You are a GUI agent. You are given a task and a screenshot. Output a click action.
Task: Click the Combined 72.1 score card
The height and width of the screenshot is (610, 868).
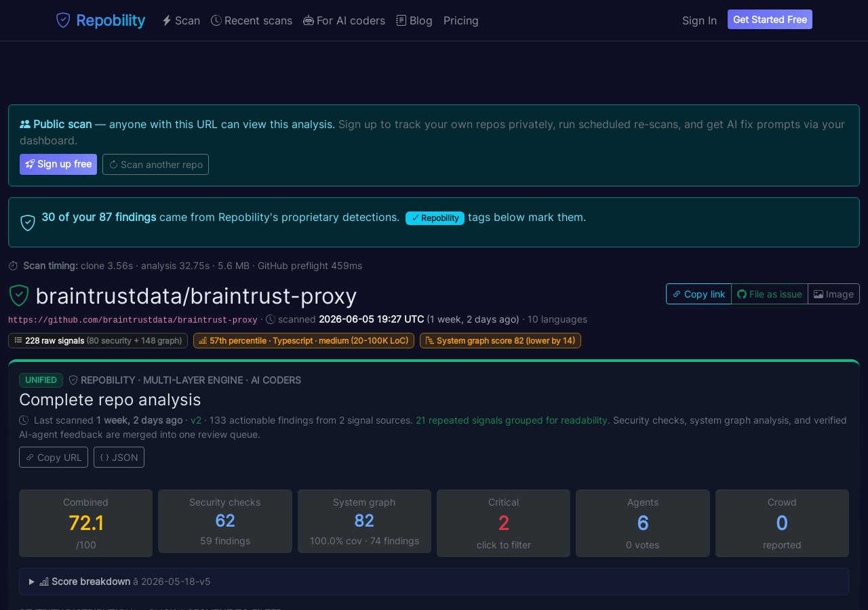tap(85, 523)
